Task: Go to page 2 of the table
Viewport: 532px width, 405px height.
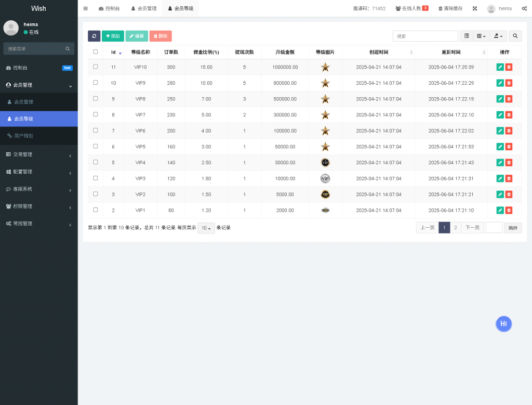Action: pyautogui.click(x=455, y=228)
